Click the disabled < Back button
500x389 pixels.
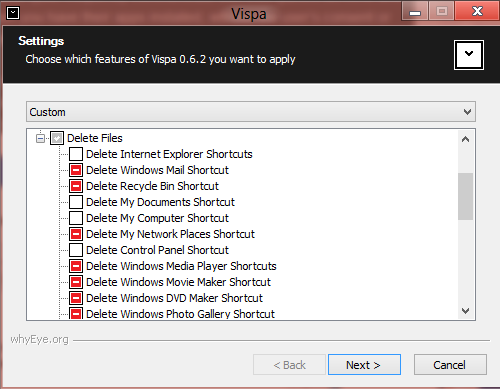click(x=289, y=365)
